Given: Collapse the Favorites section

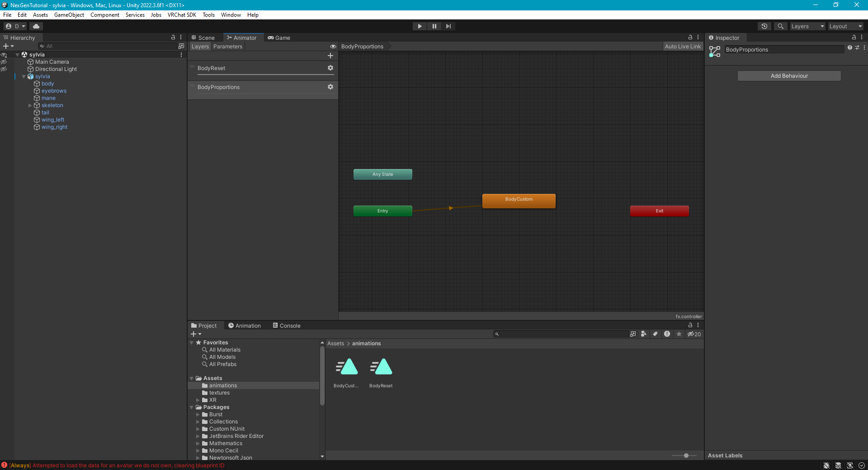Looking at the screenshot, I should pyautogui.click(x=192, y=343).
